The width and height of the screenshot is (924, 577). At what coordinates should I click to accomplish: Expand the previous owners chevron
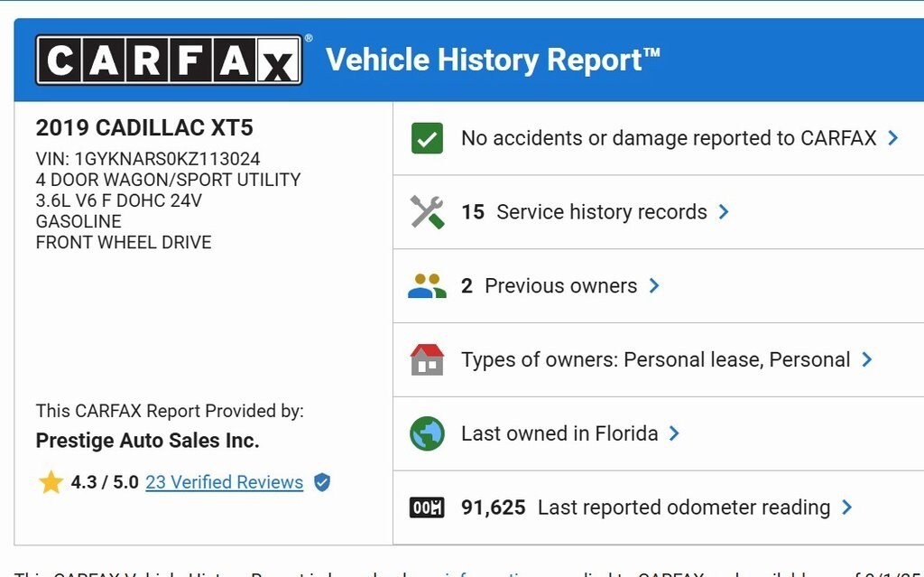pos(653,285)
